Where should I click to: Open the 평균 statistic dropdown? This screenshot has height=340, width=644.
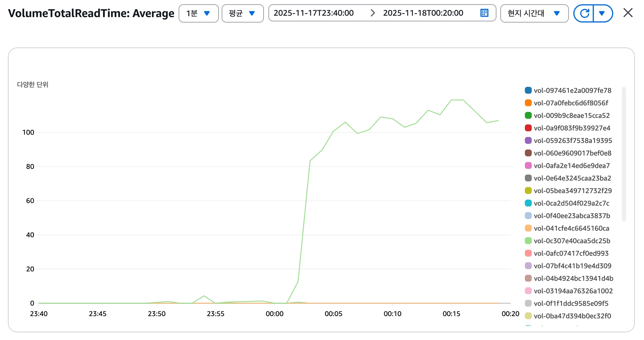pos(242,13)
